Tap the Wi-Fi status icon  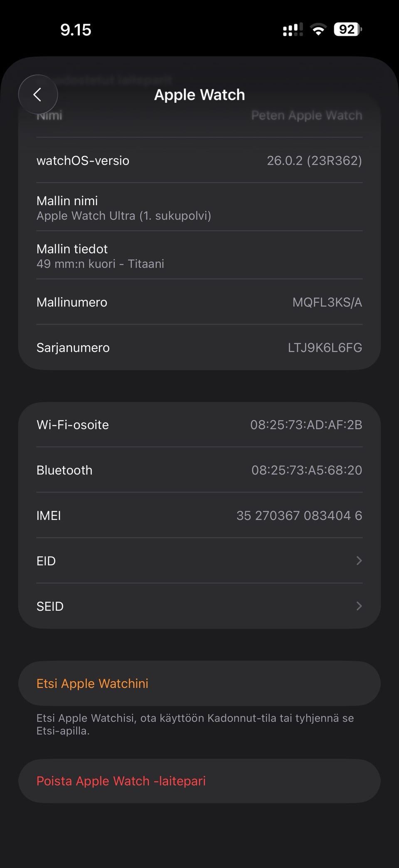(318, 30)
